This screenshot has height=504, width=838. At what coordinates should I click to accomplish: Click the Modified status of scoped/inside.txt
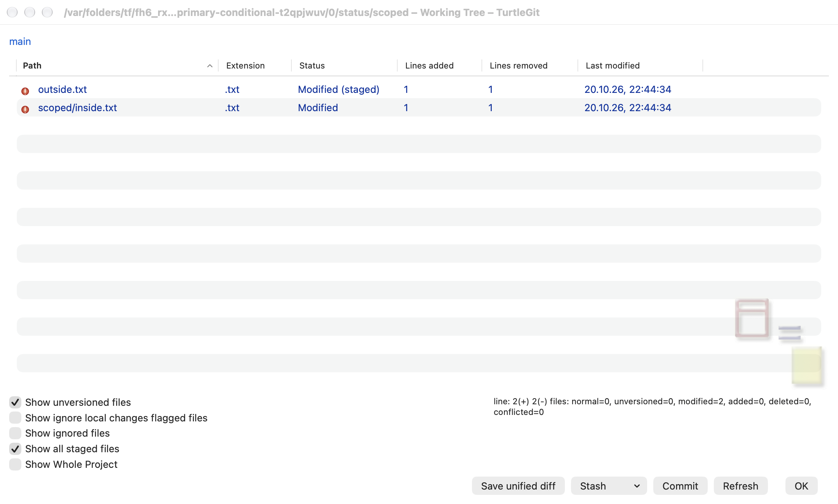coord(318,108)
